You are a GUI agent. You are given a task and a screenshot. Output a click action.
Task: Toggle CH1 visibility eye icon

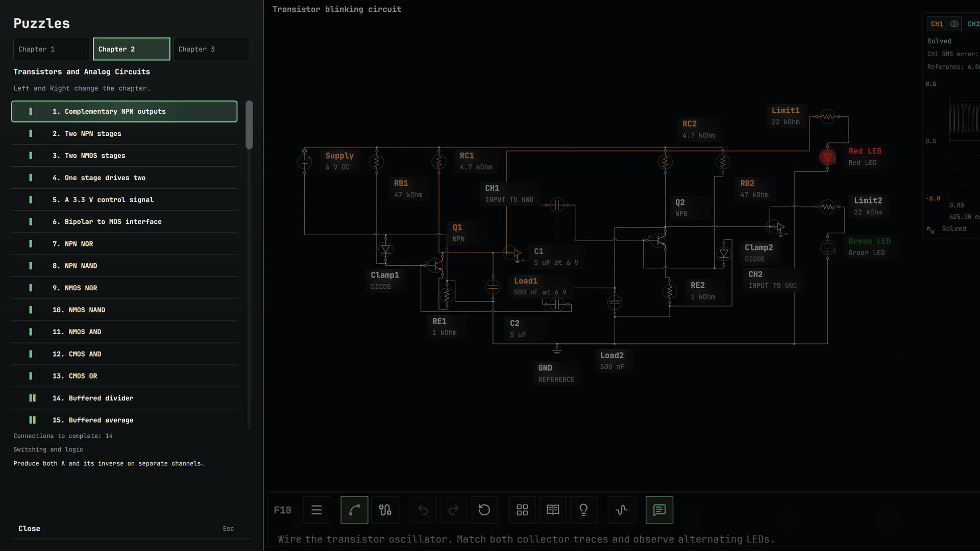pyautogui.click(x=954, y=24)
